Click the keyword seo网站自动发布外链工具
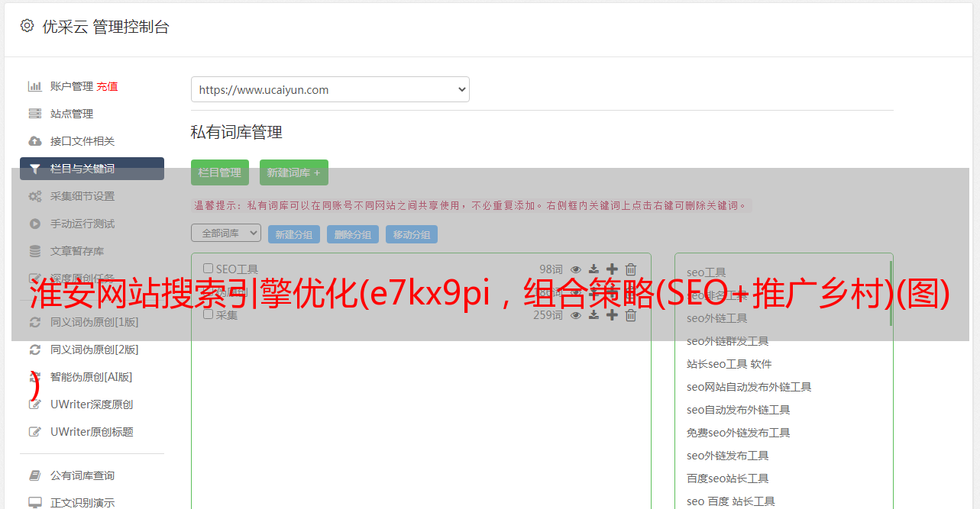This screenshot has width=980, height=509. coord(749,387)
